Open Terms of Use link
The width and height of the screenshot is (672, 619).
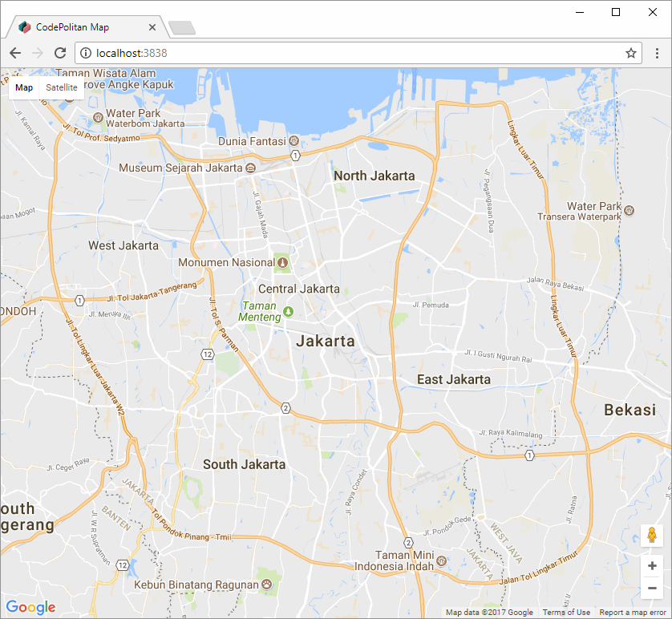tap(566, 613)
